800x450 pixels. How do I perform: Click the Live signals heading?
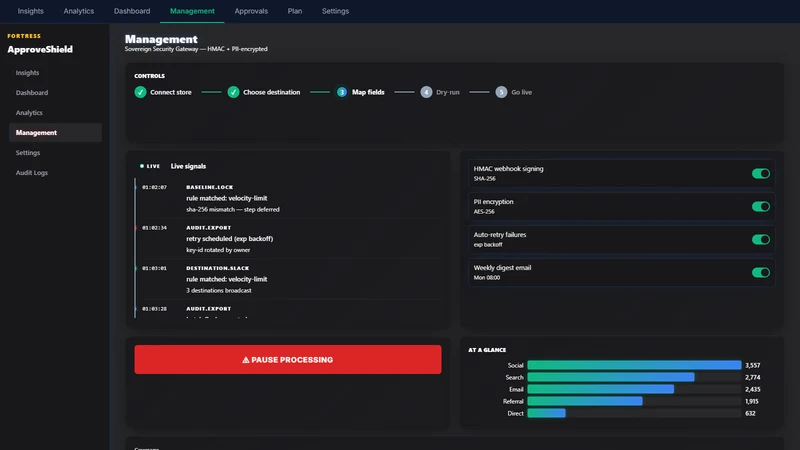[188, 166]
